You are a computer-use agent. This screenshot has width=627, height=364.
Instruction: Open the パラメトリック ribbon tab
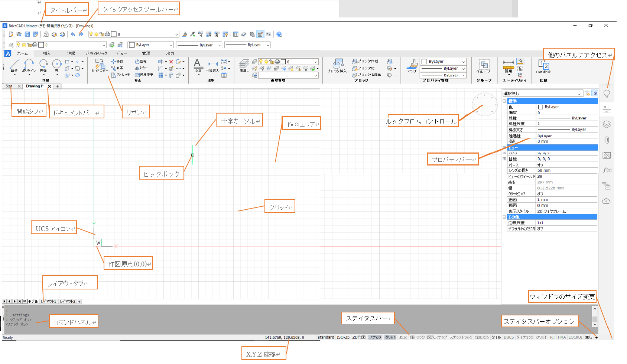coord(97,54)
